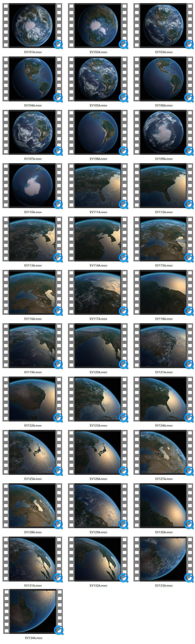Select the EV127A.mov thumbnail

coord(163,452)
